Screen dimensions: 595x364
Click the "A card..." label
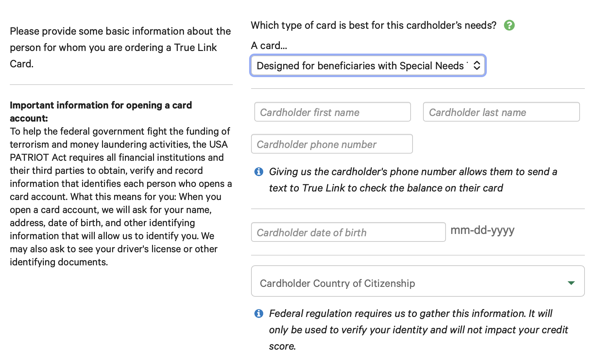[269, 45]
